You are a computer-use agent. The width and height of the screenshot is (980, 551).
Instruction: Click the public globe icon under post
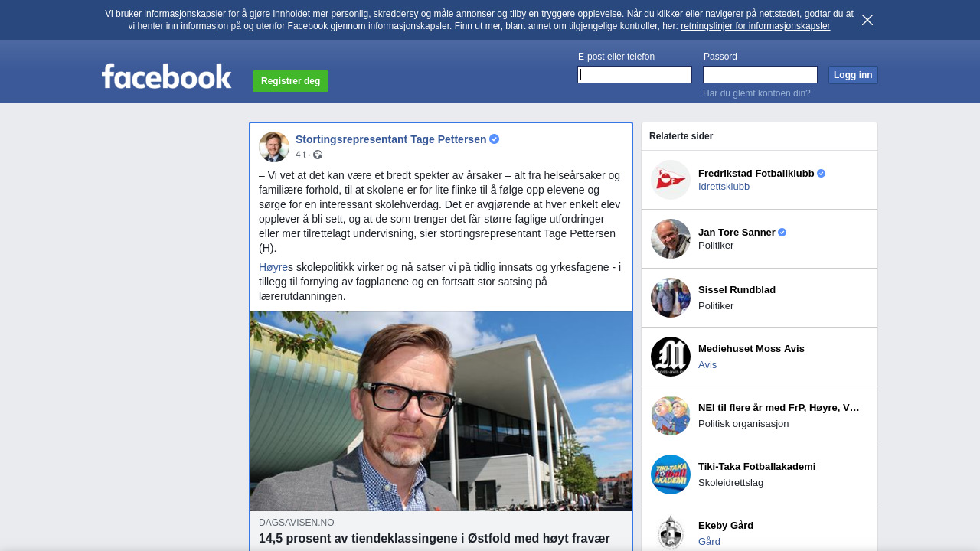point(318,155)
